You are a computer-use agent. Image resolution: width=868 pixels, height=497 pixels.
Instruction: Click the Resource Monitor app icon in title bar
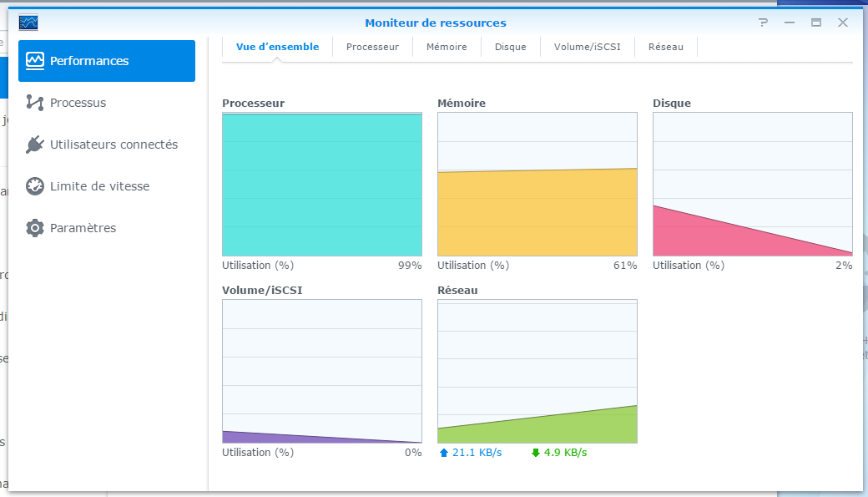point(28,23)
